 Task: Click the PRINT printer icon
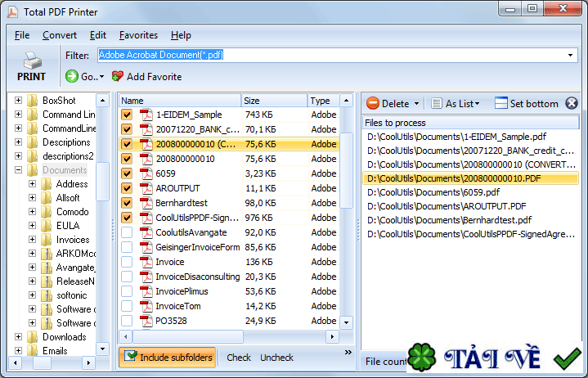[32, 60]
